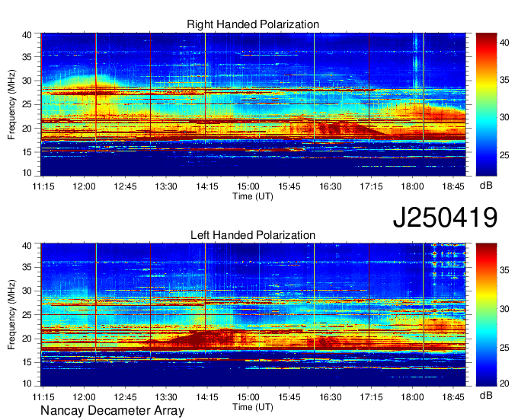
Task: Select the J250419 observation label
Action: (445, 218)
